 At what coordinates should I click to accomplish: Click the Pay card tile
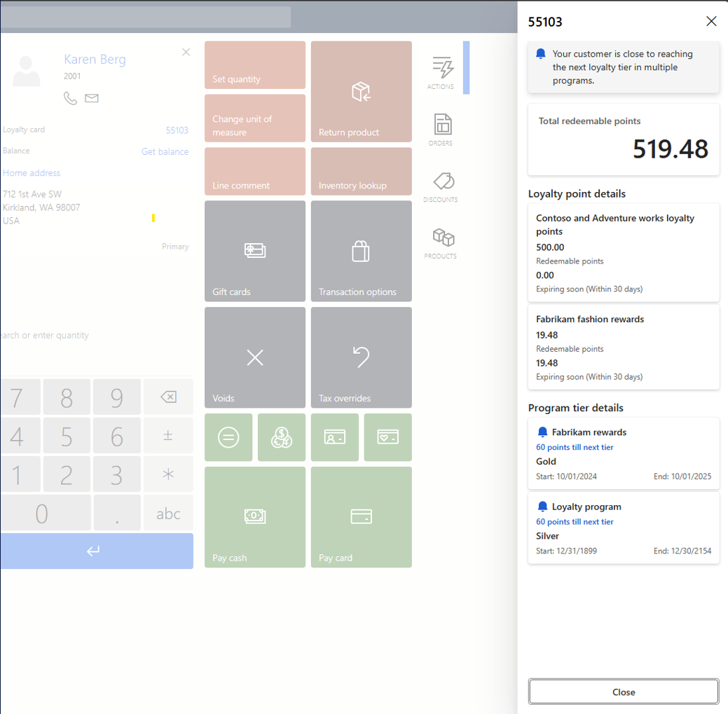pos(362,517)
